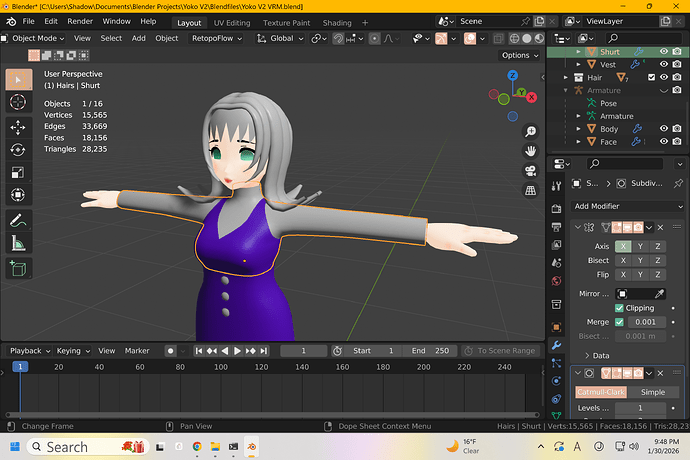Remove the Mirror modifier

pyautogui.click(x=660, y=228)
